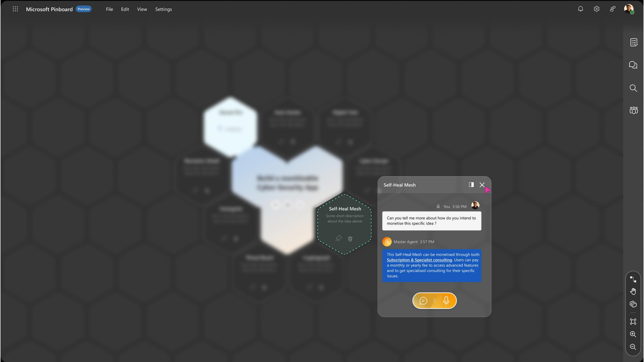The image size is (644, 362).
Task: Zoom out with the minus magnifier
Action: click(633, 347)
